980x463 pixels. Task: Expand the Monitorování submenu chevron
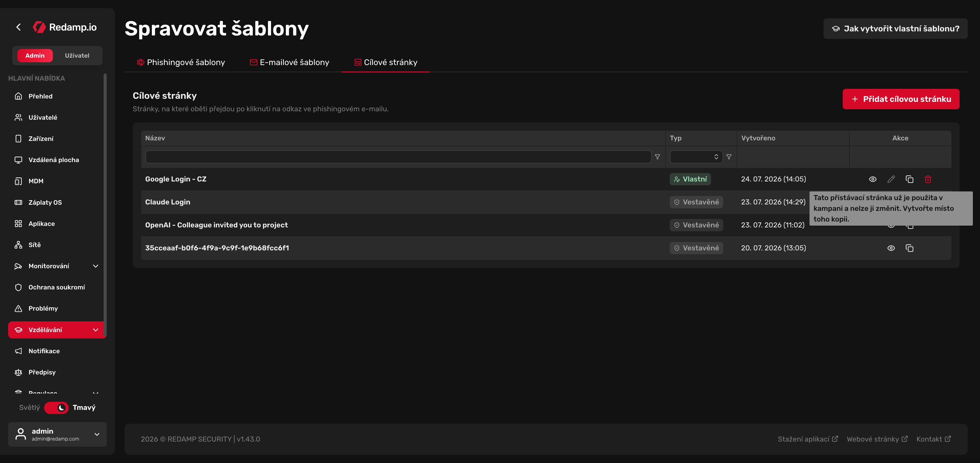[x=95, y=266]
